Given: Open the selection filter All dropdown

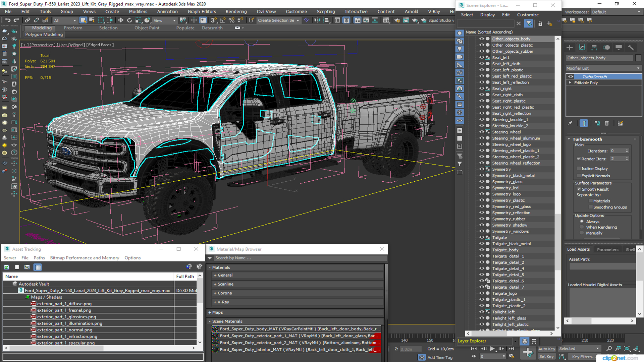Looking at the screenshot, I should coord(65,20).
